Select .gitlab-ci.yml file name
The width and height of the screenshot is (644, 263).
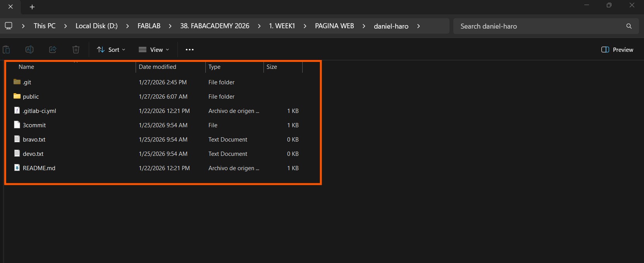tap(40, 111)
